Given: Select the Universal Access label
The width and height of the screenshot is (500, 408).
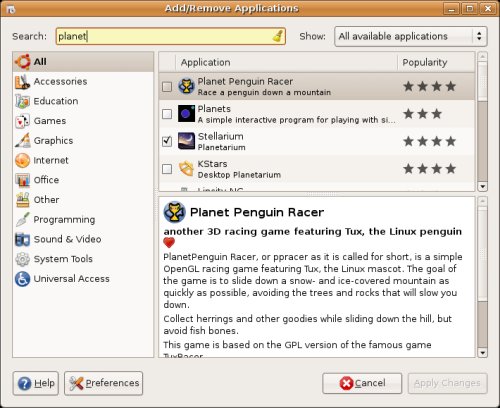Looking at the screenshot, I should [72, 279].
